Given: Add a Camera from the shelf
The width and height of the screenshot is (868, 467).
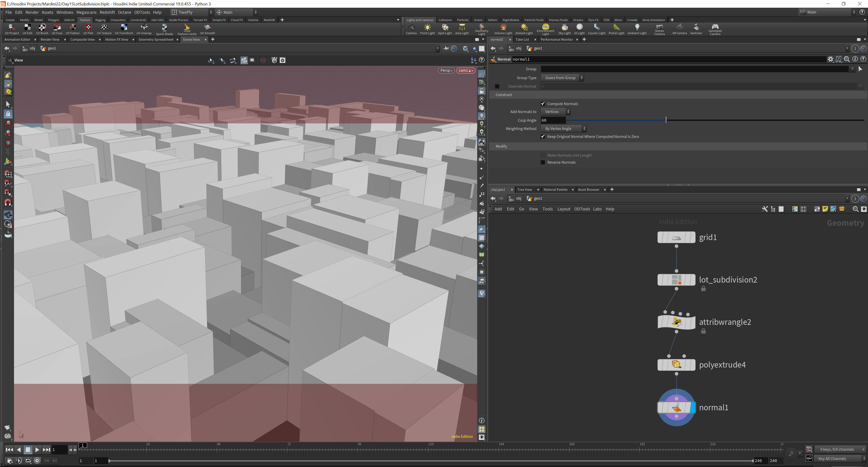Looking at the screenshot, I should [411, 29].
